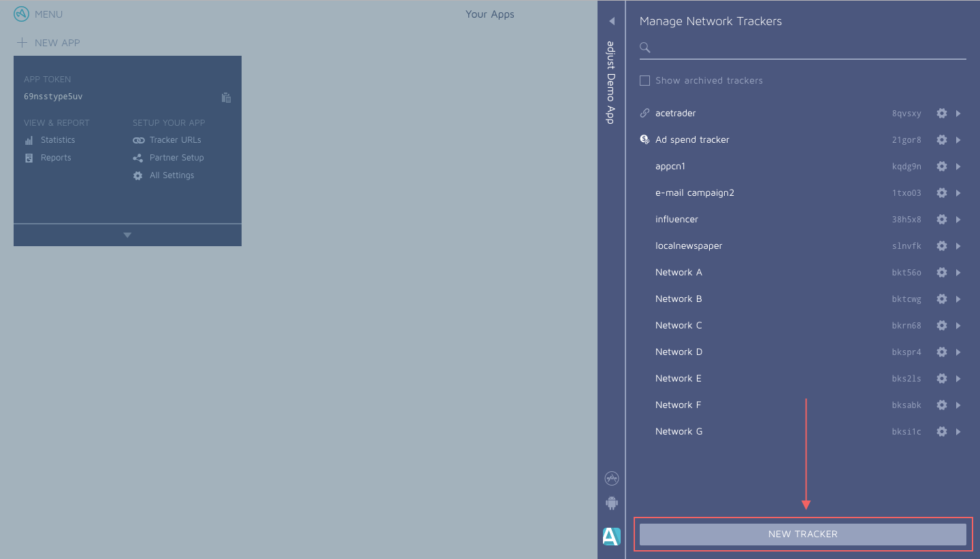The height and width of the screenshot is (559, 980).
Task: Click tracker token 8qvsxy
Action: coord(906,114)
